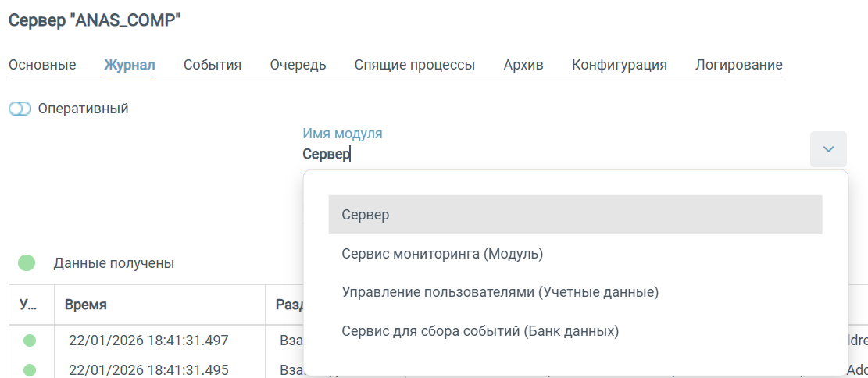Screen dimensions: 868x378
Task: Collapse the Имя модуля dropdown chevron
Action: pos(828,149)
